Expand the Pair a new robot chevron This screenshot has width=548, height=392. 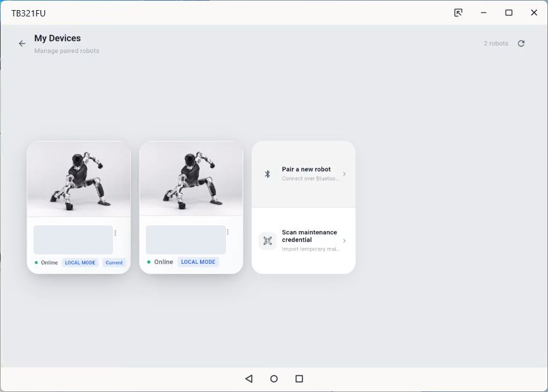tap(344, 174)
